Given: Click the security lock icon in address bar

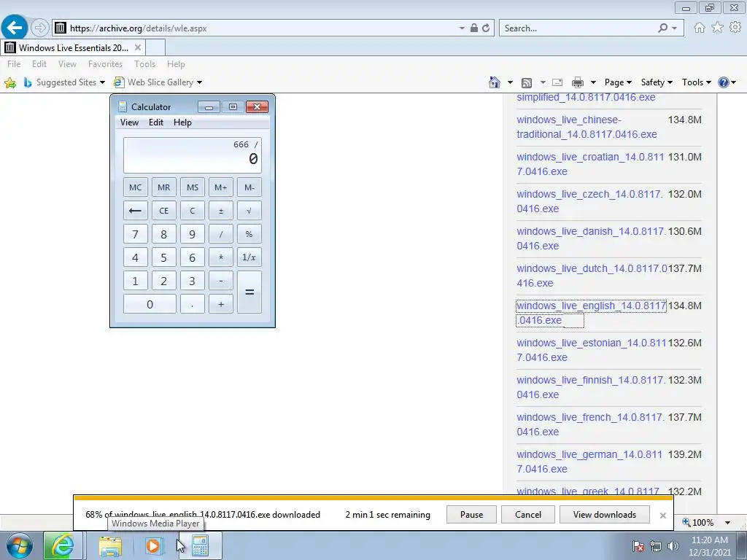Looking at the screenshot, I should pyautogui.click(x=474, y=28).
